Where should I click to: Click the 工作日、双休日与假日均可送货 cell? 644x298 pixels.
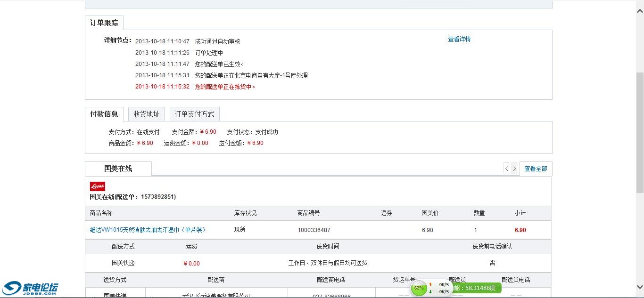tap(328, 263)
